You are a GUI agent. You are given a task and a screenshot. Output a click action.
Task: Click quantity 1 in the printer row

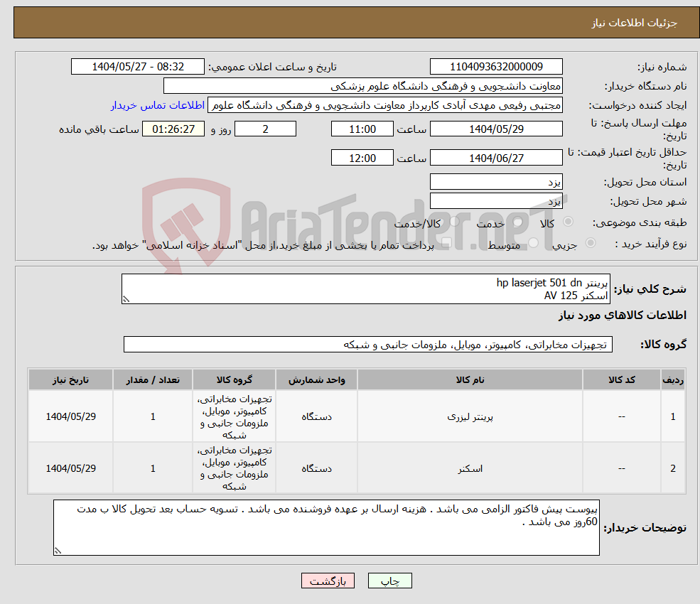(x=153, y=416)
